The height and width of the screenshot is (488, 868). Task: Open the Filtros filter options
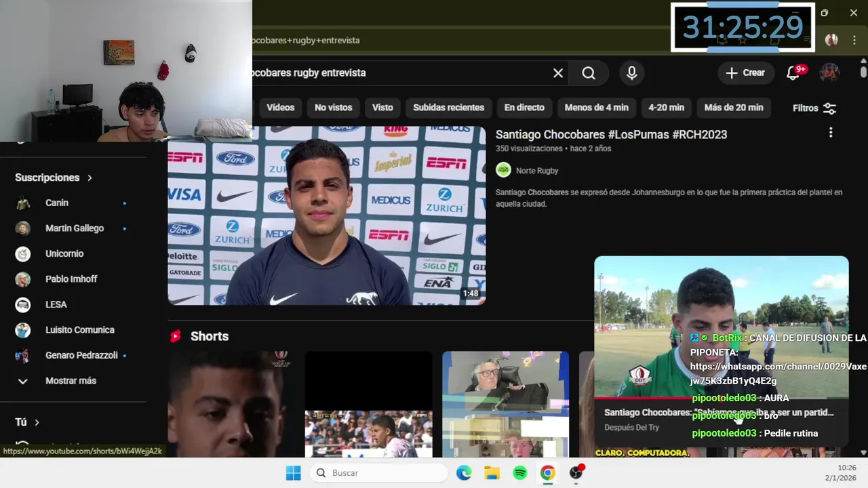[x=814, y=108]
